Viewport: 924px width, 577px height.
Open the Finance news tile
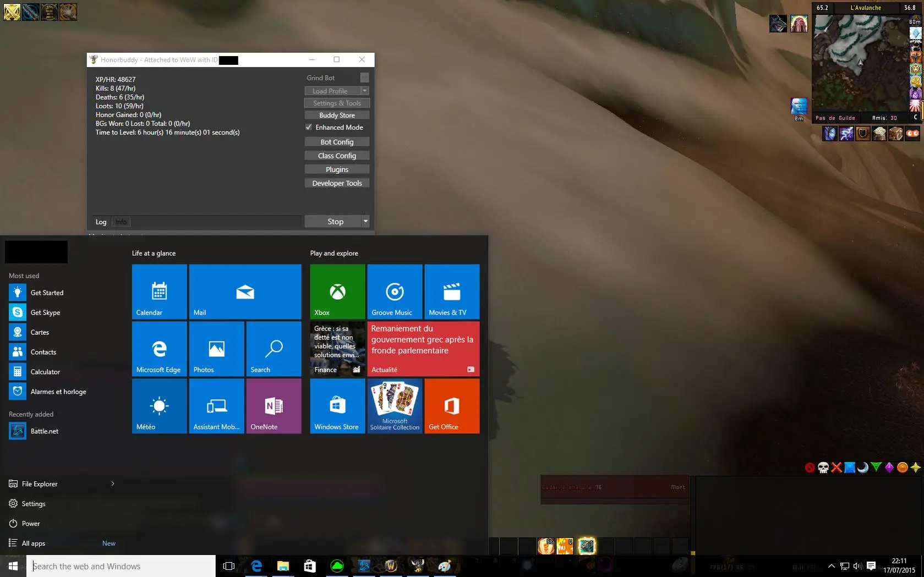[x=337, y=349]
